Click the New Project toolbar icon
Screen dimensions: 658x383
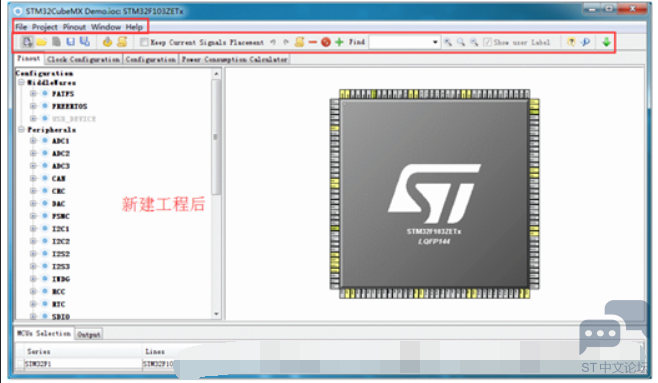[27, 42]
